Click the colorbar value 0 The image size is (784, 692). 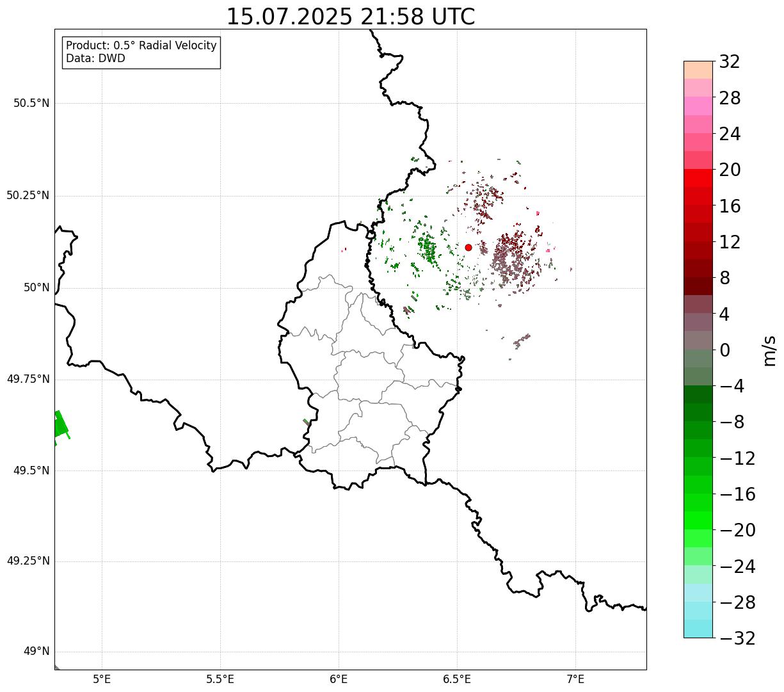click(724, 350)
